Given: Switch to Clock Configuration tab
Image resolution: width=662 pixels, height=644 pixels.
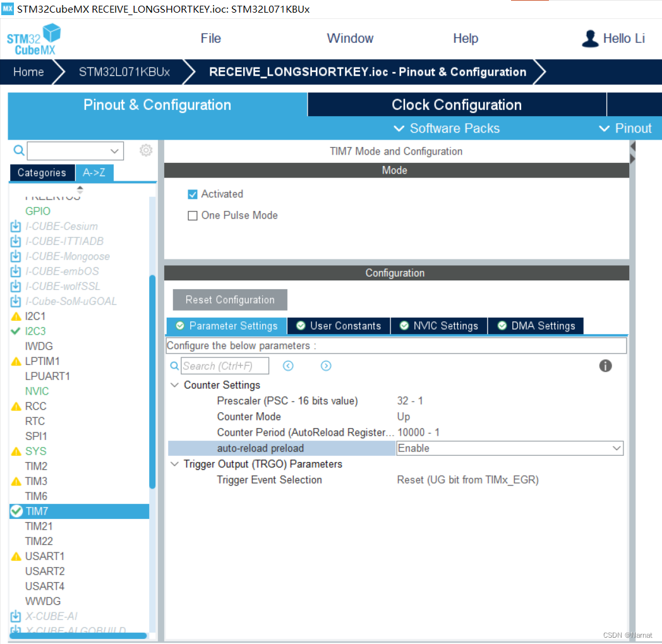Looking at the screenshot, I should click(x=457, y=105).
